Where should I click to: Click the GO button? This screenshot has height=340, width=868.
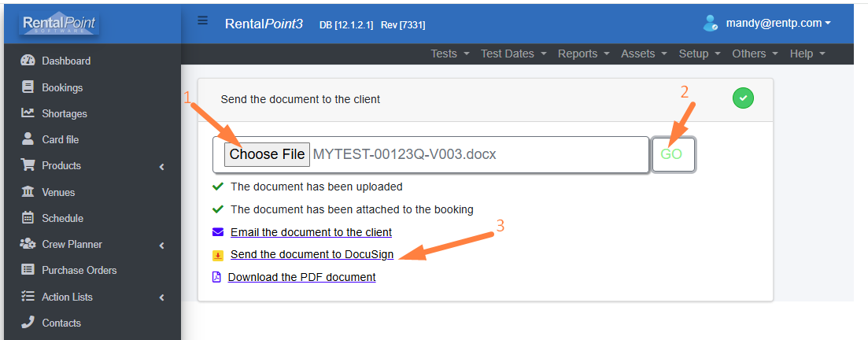pos(673,154)
